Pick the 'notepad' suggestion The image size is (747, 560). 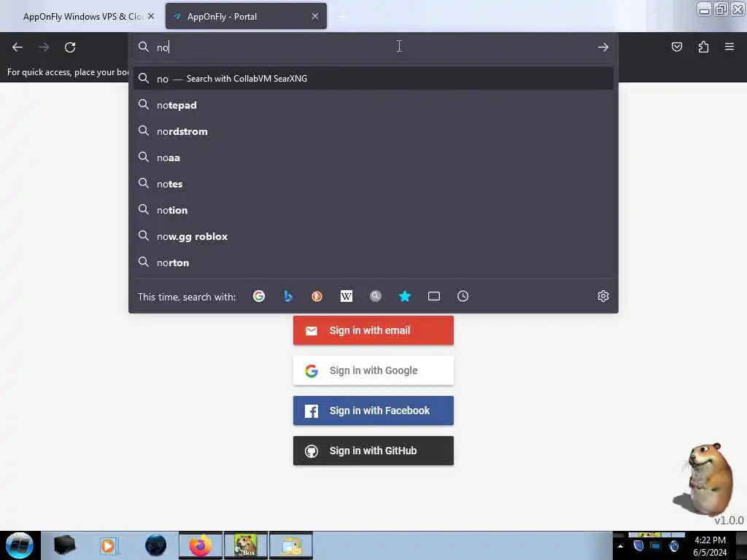coord(373,105)
